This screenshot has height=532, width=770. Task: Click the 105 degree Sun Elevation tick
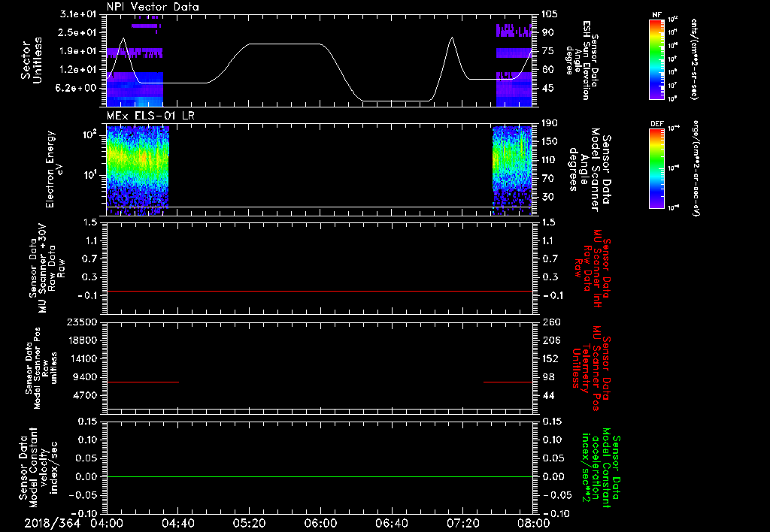click(550, 14)
